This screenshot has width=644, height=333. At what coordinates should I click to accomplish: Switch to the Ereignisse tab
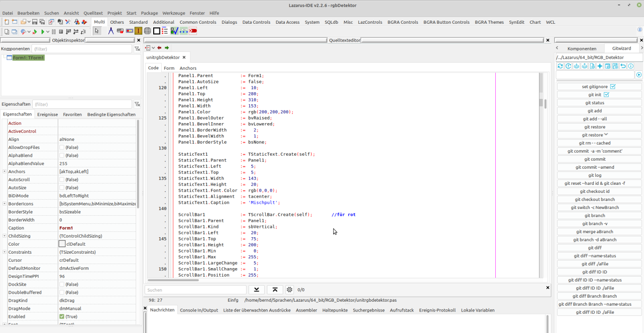point(47,114)
